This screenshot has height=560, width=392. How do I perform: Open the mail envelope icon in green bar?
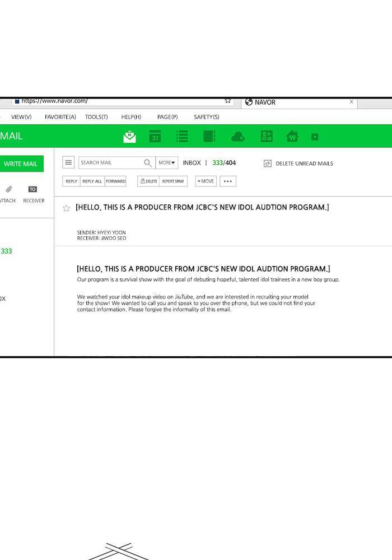[x=130, y=137]
